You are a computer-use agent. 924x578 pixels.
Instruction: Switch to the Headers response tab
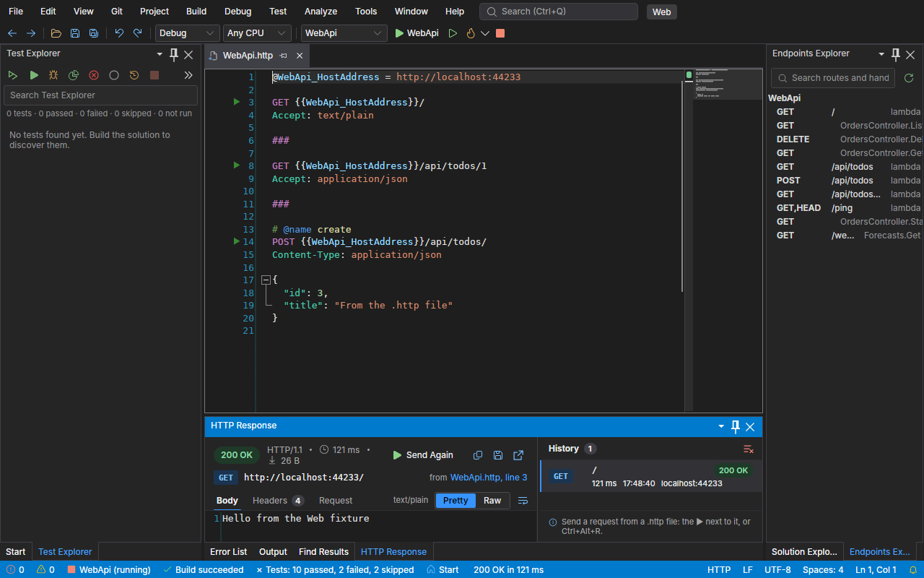(278, 501)
